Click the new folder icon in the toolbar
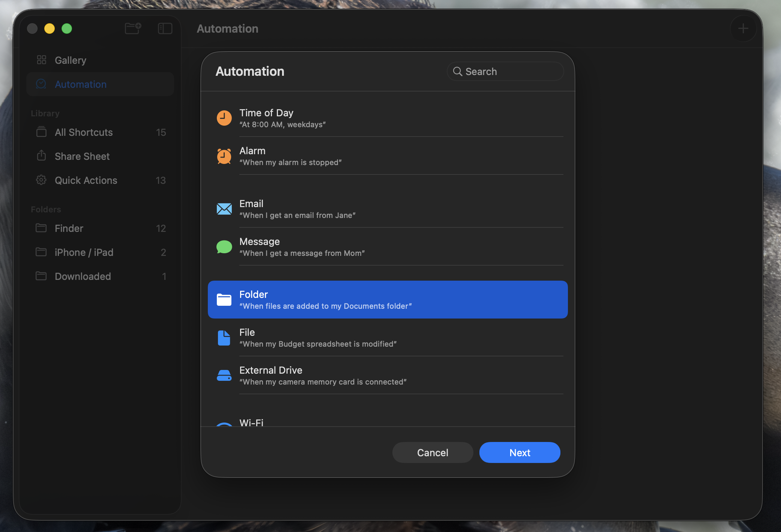Screen dimensions: 781x532 pyautogui.click(x=133, y=29)
